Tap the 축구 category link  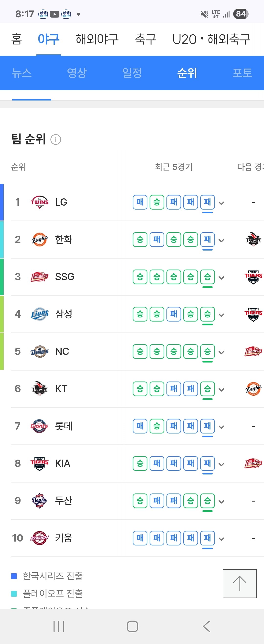145,39
